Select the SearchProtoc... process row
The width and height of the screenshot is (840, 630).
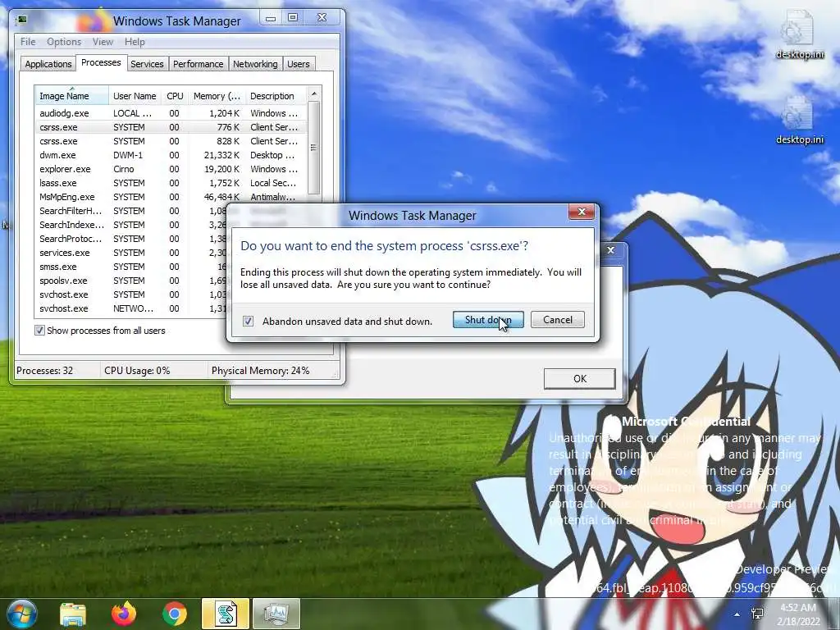[x=130, y=239]
